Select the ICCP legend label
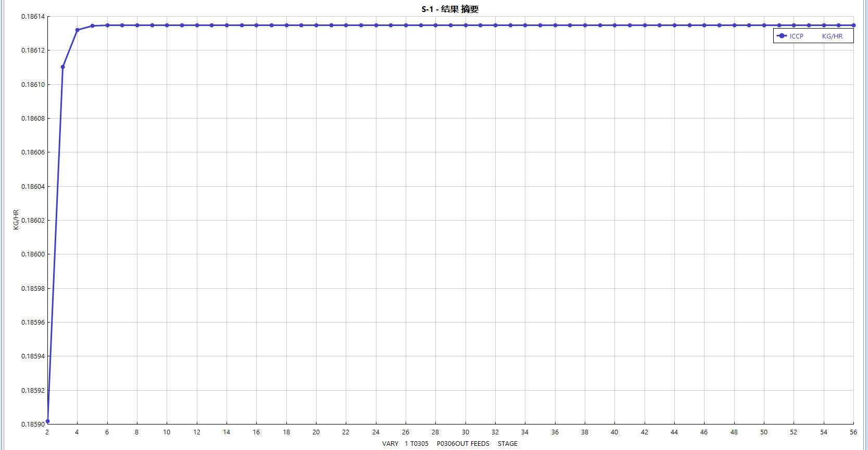Screen dimensions: 868x450 pyautogui.click(x=796, y=36)
